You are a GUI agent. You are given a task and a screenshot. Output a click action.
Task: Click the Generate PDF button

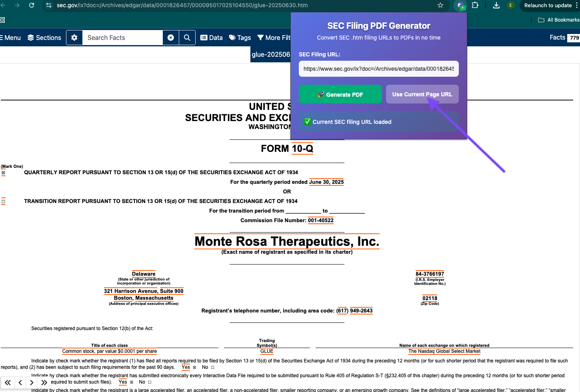340,94
